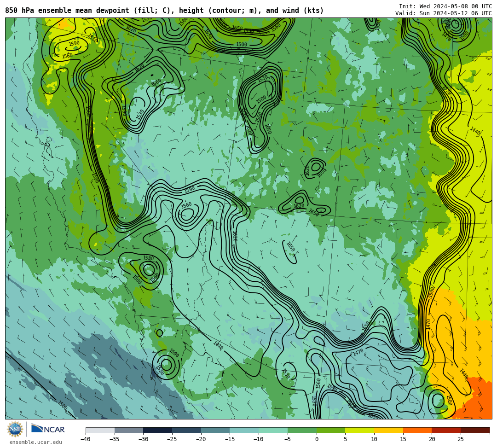Select the Init date text
This screenshot has height=448, width=497.
click(445, 6)
